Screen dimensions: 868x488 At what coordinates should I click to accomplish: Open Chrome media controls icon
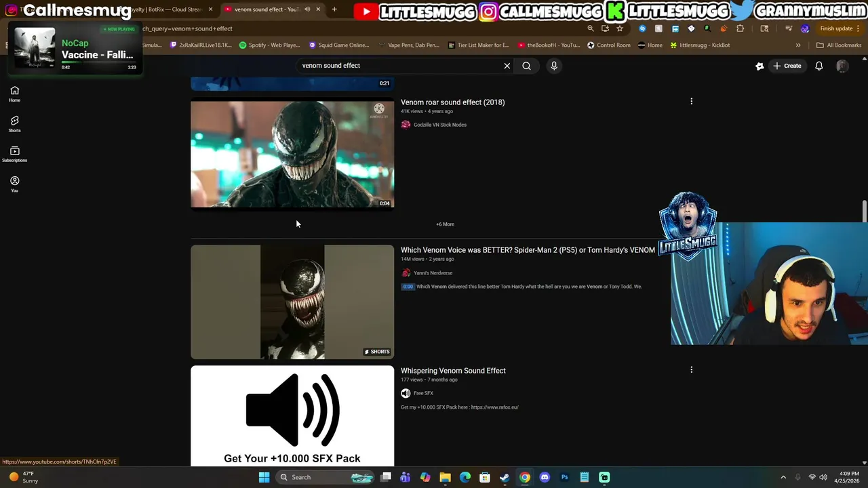point(788,28)
